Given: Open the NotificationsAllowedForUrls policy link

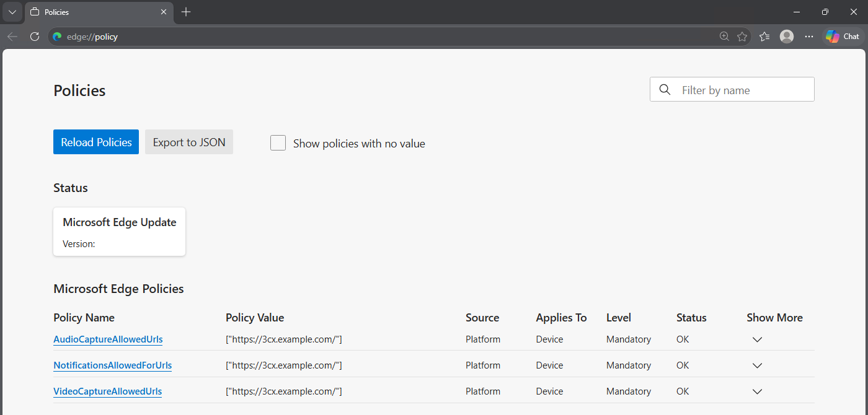Looking at the screenshot, I should 112,365.
